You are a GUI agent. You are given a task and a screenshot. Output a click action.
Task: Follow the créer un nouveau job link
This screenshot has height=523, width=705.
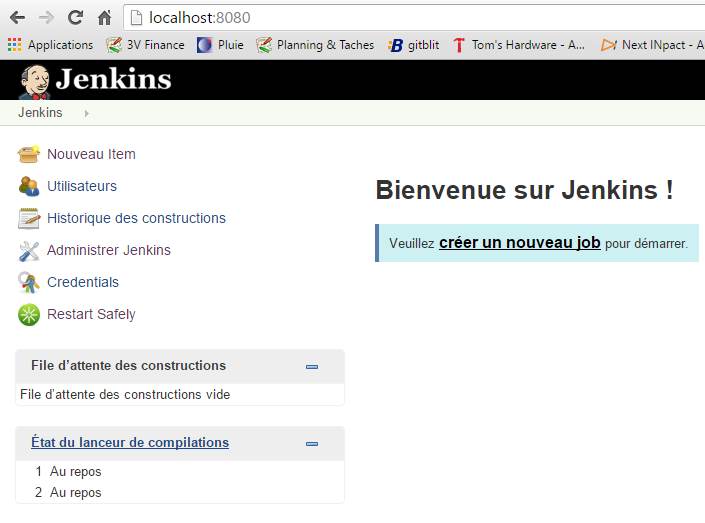(x=519, y=243)
